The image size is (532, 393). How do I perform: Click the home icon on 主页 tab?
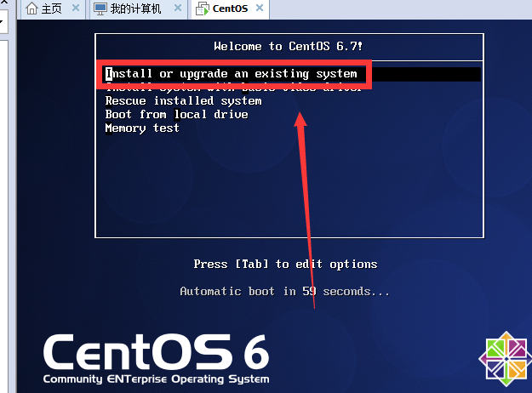tap(31, 9)
